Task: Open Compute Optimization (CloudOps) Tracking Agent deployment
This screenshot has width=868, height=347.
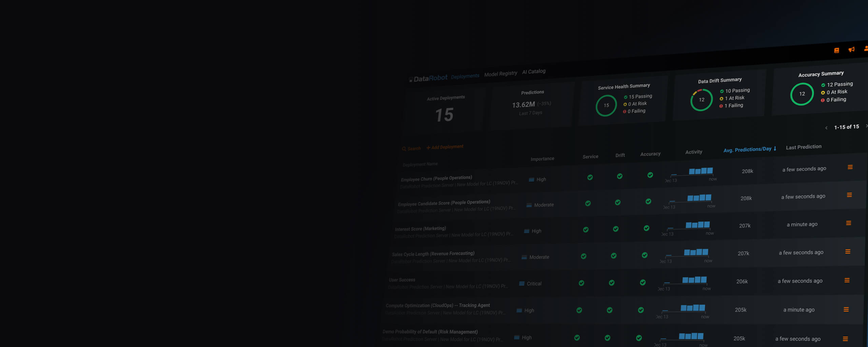Action: click(438, 306)
